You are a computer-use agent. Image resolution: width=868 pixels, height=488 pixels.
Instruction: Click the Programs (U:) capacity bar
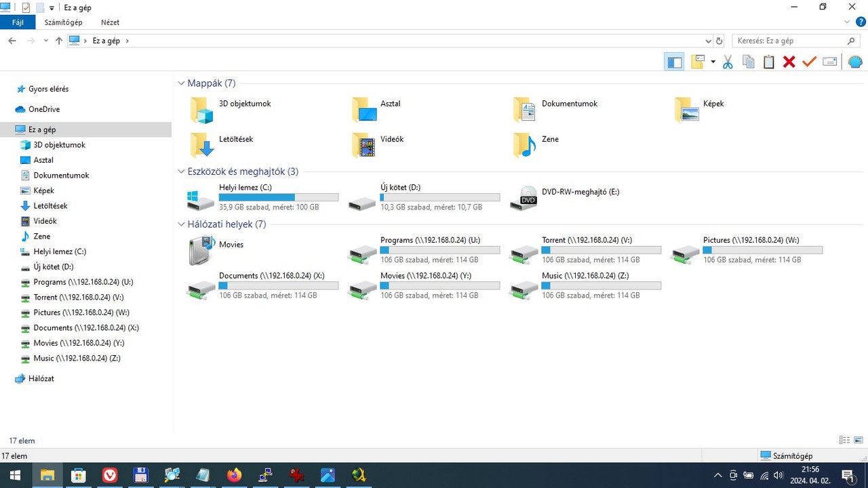coord(440,250)
